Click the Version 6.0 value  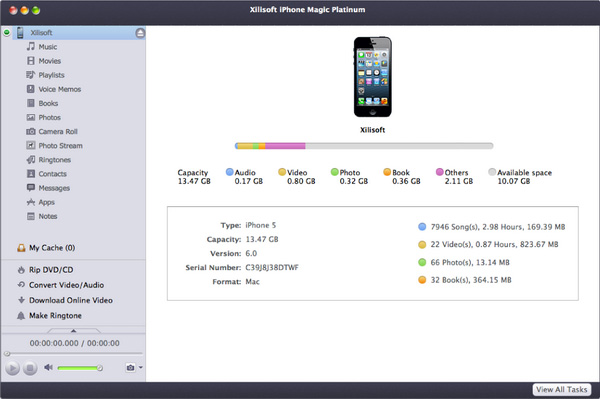251,253
